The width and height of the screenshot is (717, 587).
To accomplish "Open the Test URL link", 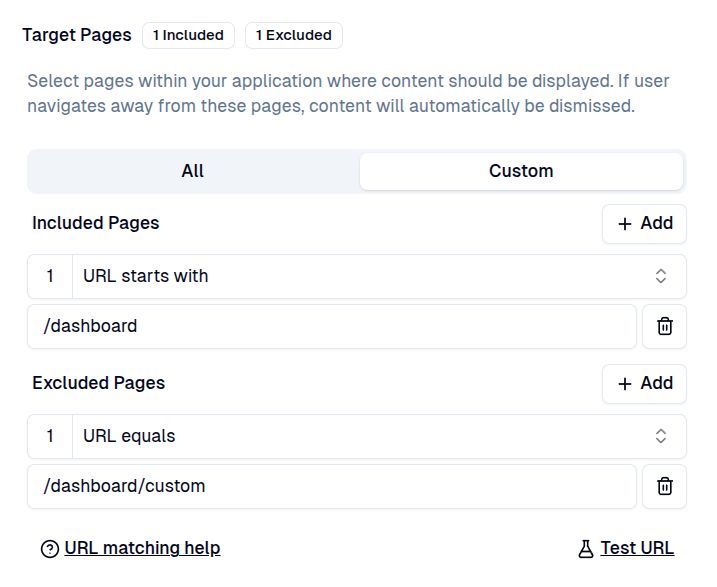I will coord(637,548).
